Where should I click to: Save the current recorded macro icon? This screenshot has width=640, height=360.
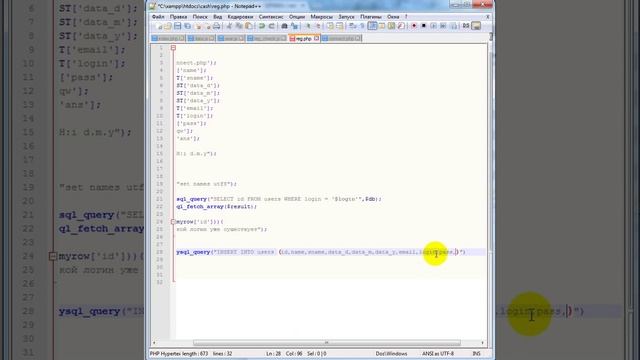coord(453,26)
